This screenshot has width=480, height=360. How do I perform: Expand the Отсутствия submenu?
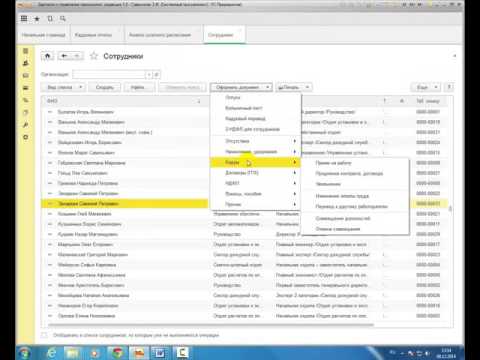point(256,141)
